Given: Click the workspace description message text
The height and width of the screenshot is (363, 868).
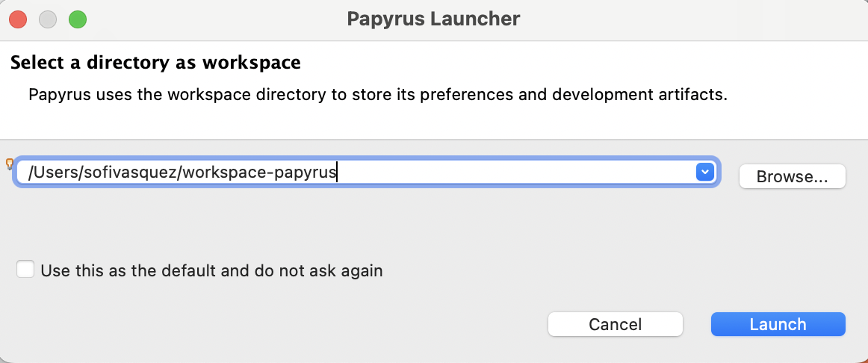Looking at the screenshot, I should point(377,96).
